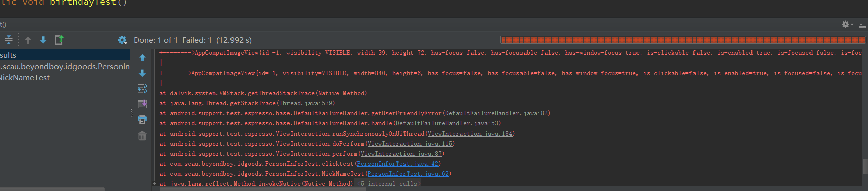Open the ViewInteraction.java:115 link
Image resolution: width=868 pixels, height=191 pixels.
coord(410,144)
